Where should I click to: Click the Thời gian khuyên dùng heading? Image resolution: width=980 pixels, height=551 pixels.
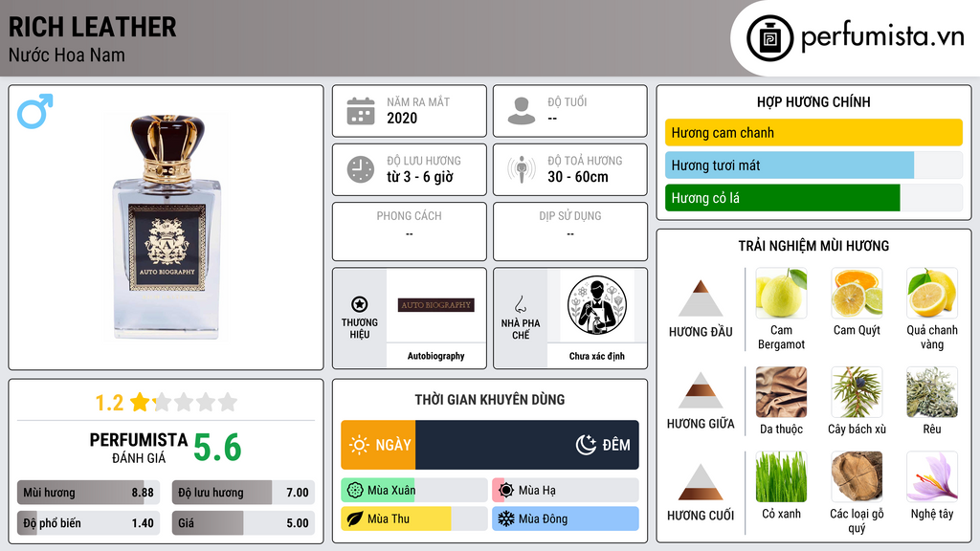(490, 400)
